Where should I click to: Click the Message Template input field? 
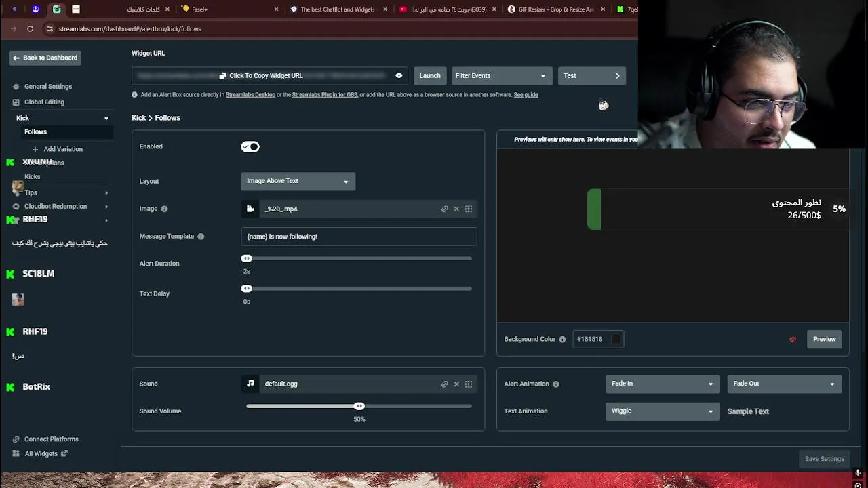pos(359,237)
